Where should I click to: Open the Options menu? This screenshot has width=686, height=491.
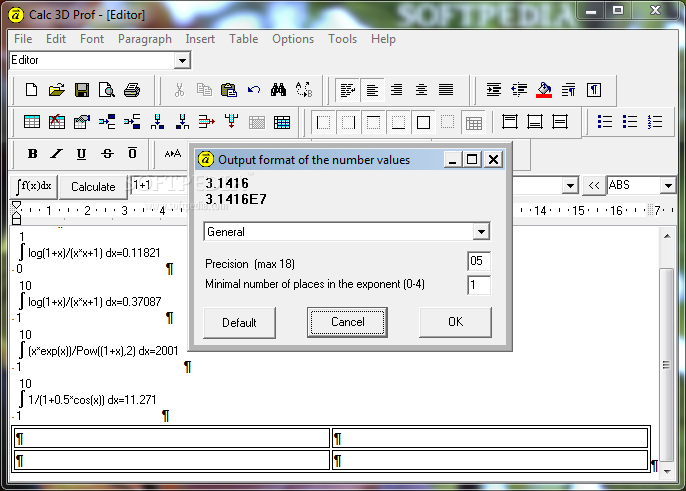click(x=293, y=39)
